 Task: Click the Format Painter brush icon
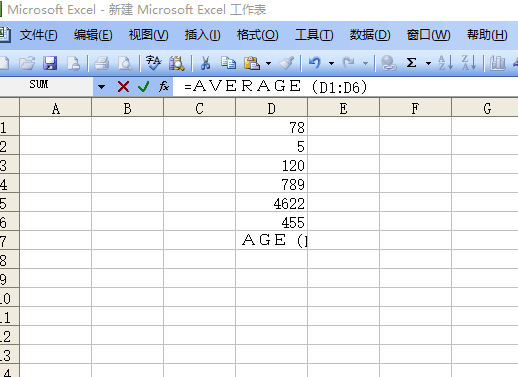287,63
